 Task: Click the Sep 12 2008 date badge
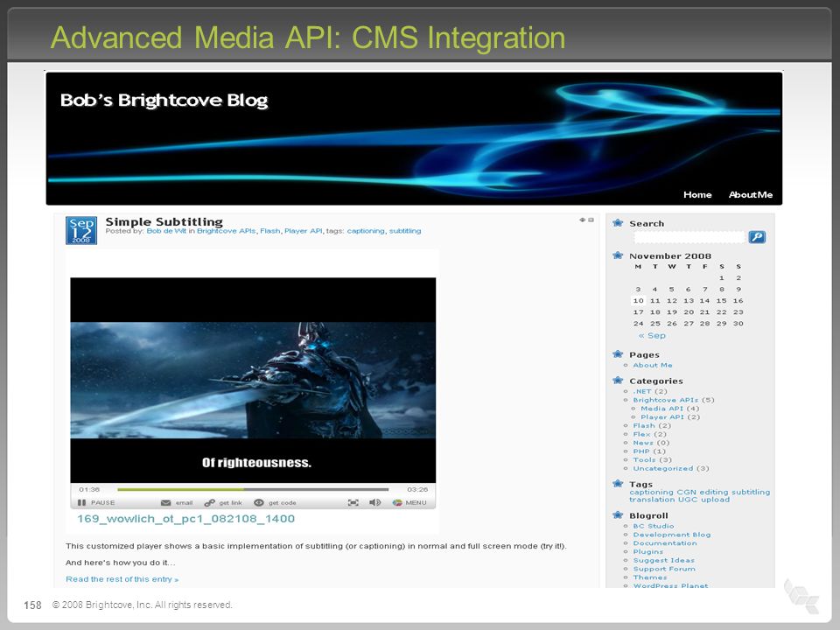coord(81,230)
